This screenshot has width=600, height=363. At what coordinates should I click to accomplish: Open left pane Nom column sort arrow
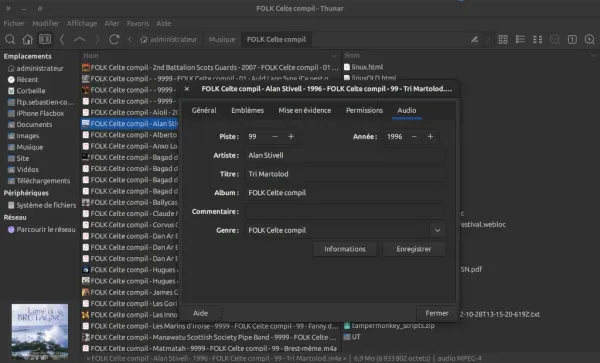click(334, 56)
